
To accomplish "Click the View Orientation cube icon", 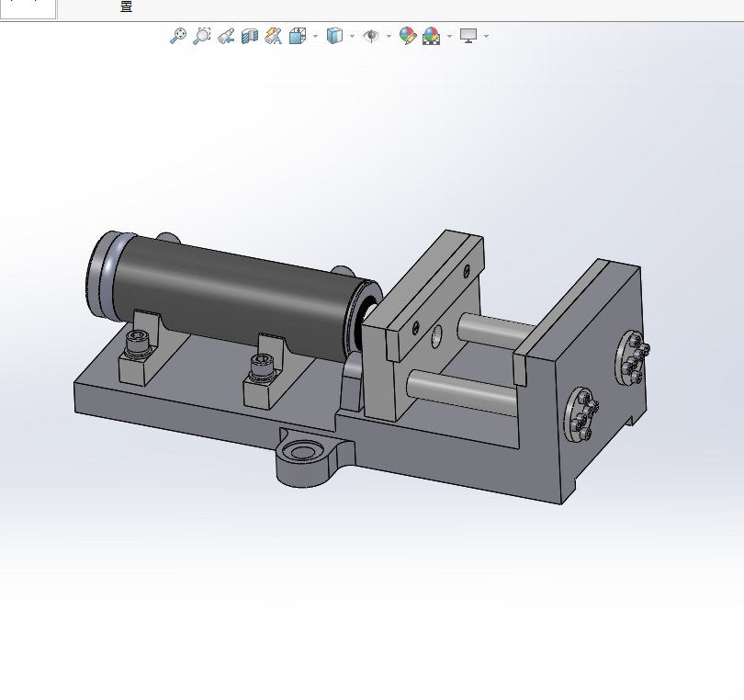I will (298, 36).
